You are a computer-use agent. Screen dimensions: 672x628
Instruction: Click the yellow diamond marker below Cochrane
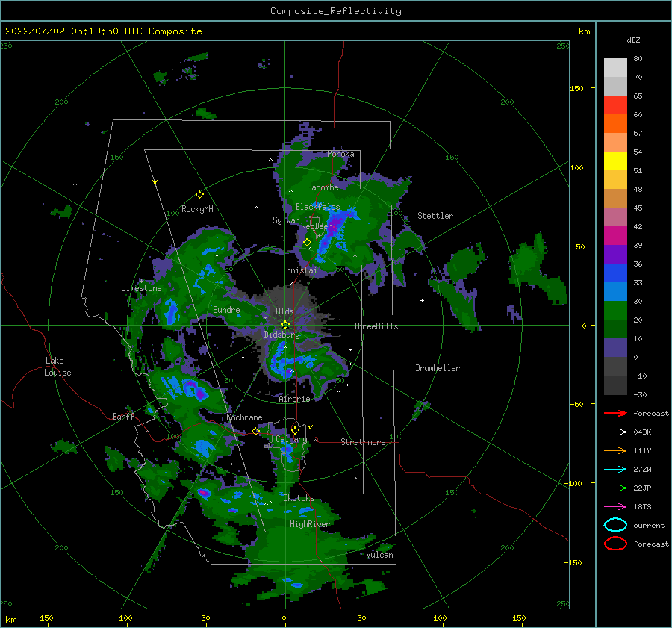pyautogui.click(x=256, y=431)
